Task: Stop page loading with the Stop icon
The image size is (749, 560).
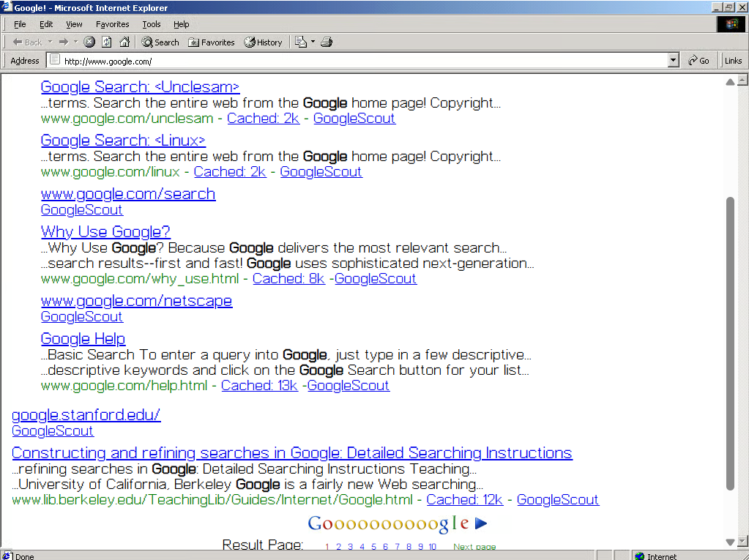Action: (89, 42)
